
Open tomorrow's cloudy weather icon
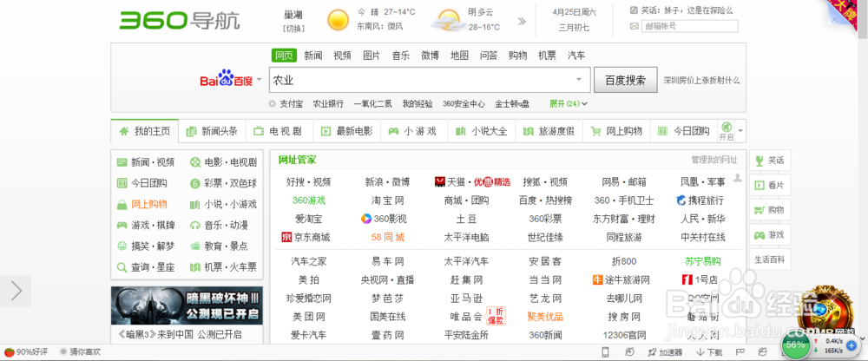(448, 20)
